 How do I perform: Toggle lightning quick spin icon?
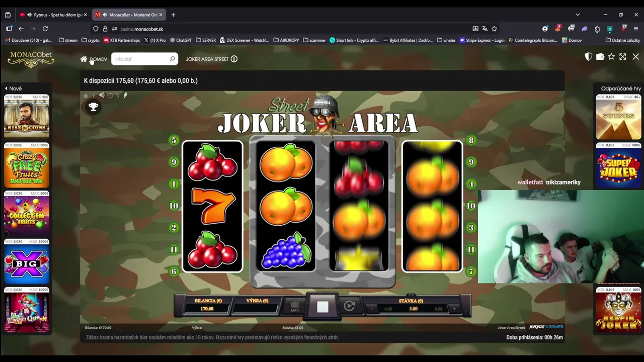coord(126,96)
